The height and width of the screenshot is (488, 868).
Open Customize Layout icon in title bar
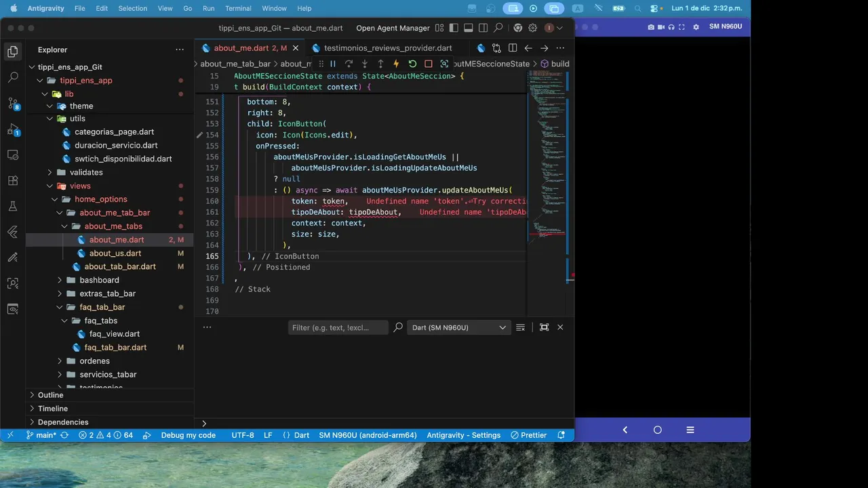[439, 28]
